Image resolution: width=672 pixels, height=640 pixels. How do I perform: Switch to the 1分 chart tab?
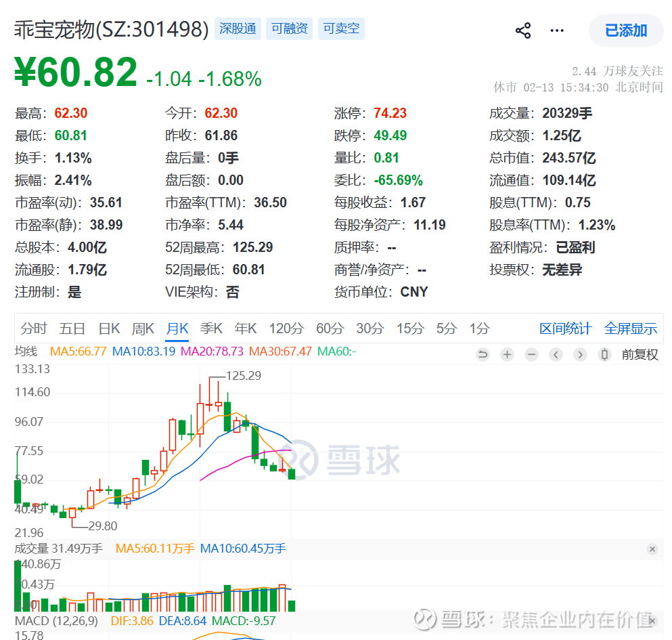tap(479, 328)
